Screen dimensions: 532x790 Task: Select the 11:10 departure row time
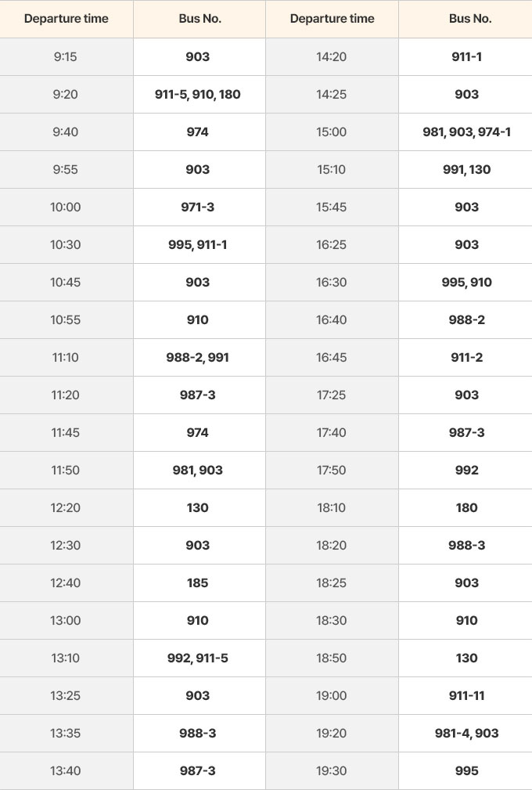pyautogui.click(x=66, y=358)
